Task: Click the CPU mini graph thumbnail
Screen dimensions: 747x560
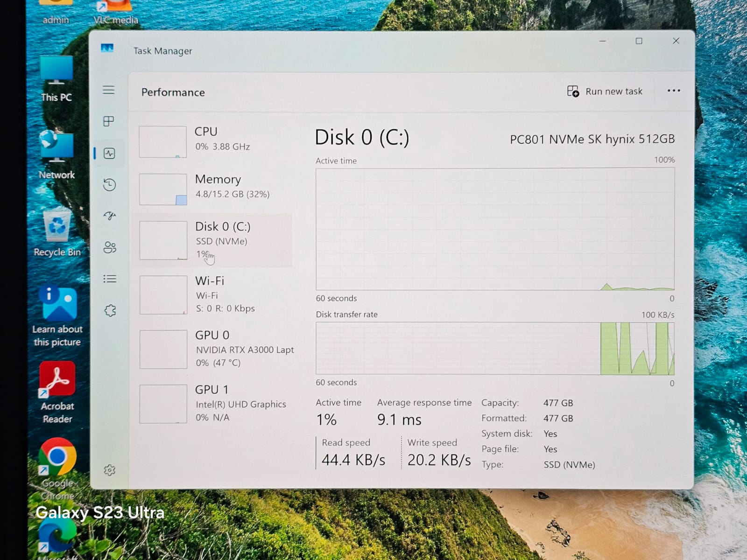Action: [x=163, y=142]
